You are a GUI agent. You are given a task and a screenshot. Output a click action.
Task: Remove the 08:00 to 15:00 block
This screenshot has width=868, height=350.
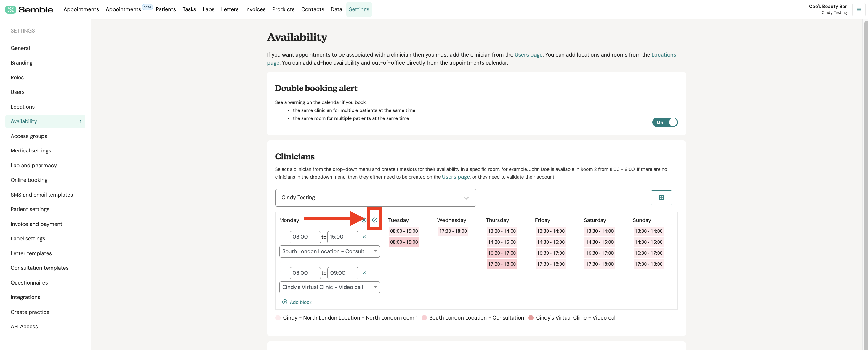point(364,237)
